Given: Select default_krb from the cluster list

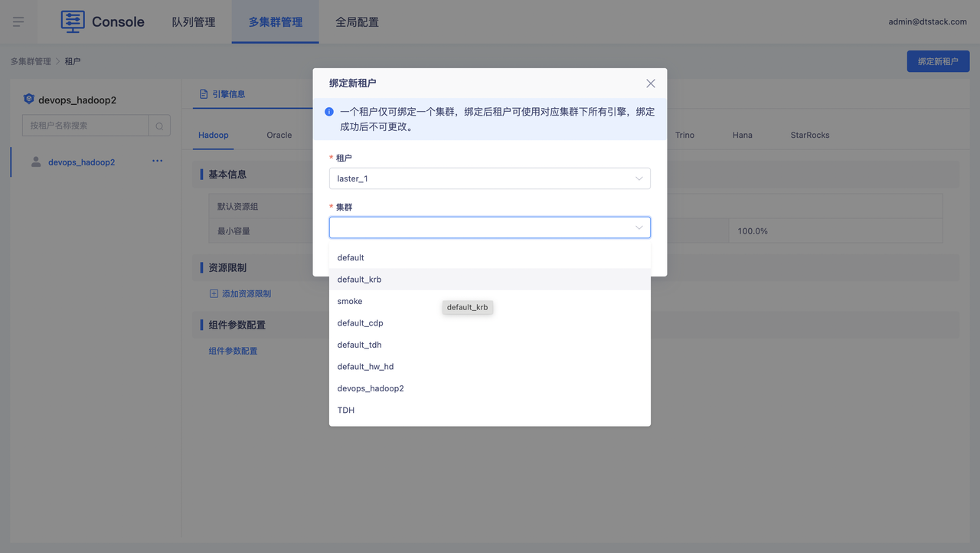Looking at the screenshot, I should 359,280.
